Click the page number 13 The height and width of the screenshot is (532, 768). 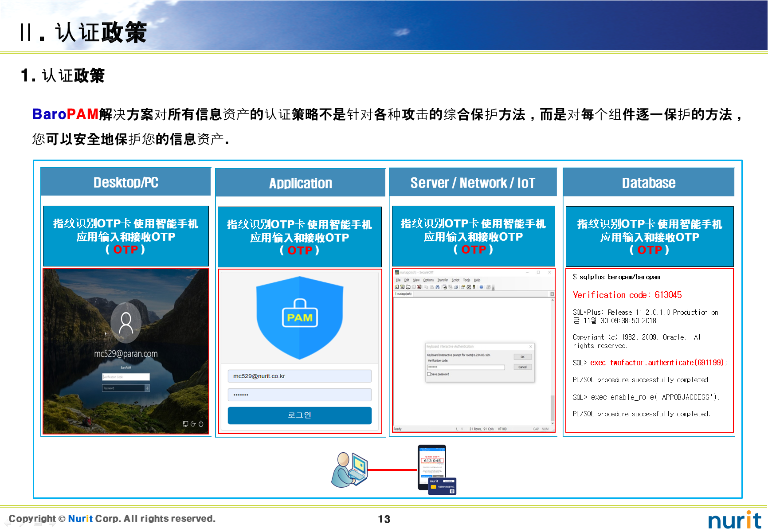click(x=384, y=519)
